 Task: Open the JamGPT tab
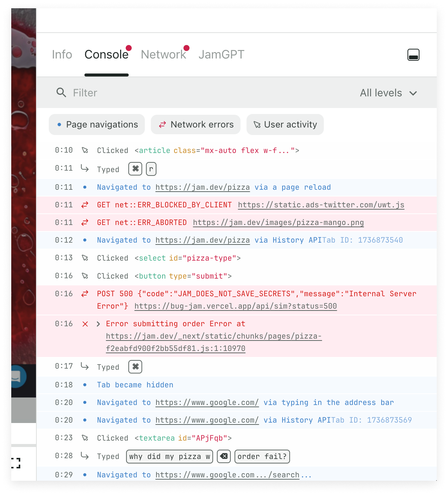(x=221, y=55)
